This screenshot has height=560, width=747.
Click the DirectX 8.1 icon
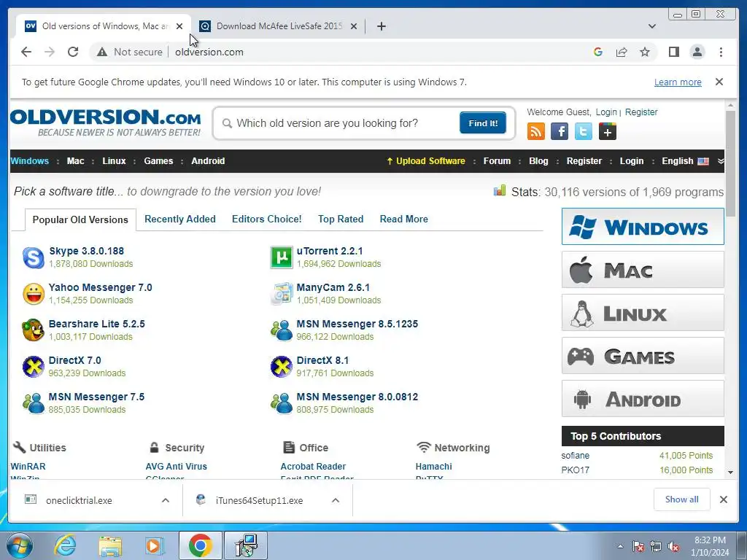281,367
